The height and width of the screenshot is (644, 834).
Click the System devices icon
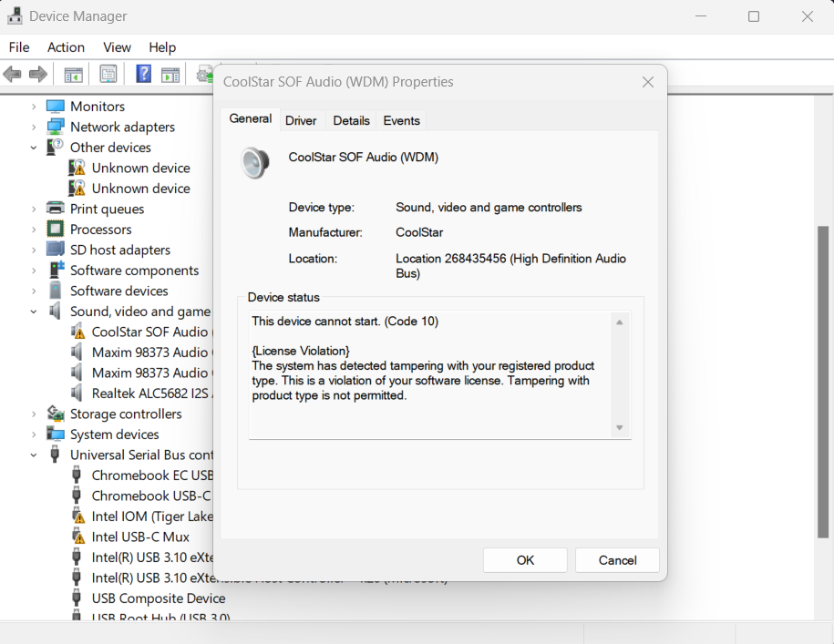pos(56,434)
